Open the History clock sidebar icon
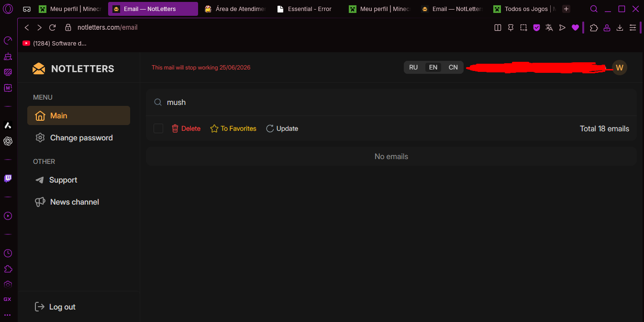 [x=8, y=253]
